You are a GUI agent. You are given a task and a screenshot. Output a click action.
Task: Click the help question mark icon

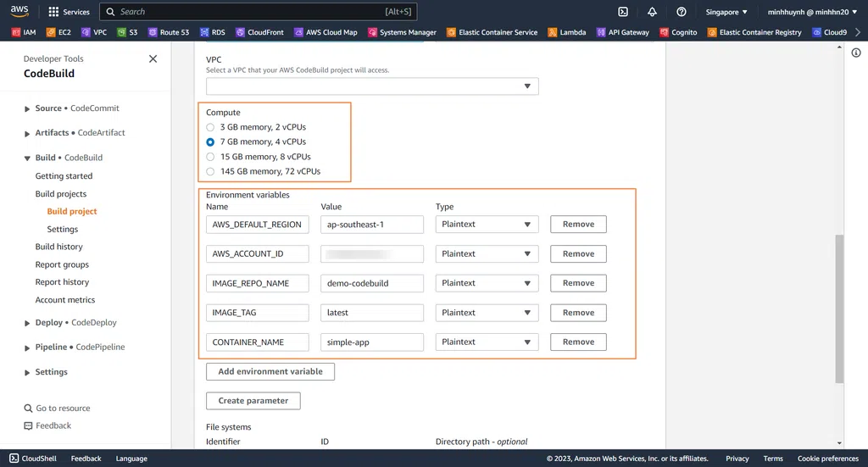pyautogui.click(x=682, y=12)
